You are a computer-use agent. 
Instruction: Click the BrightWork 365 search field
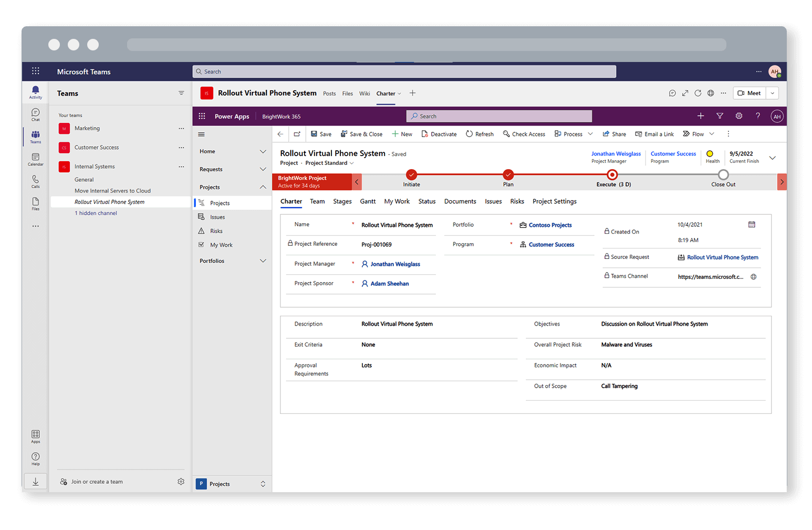(499, 116)
